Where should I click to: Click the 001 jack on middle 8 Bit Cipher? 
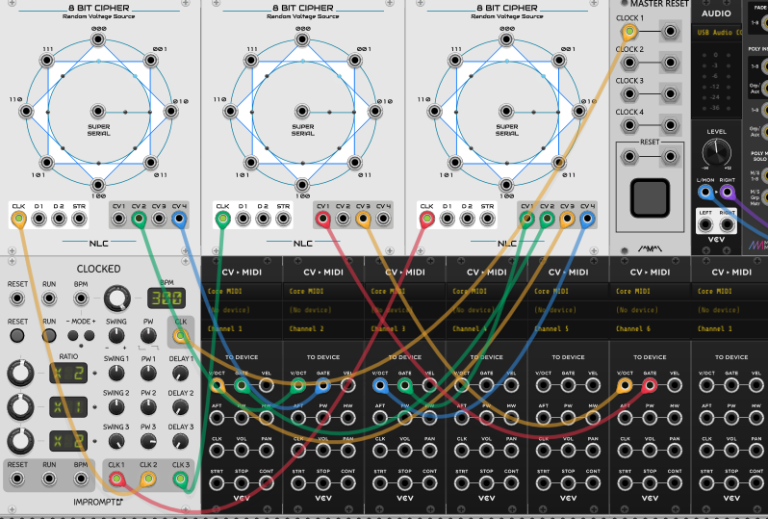[355, 61]
